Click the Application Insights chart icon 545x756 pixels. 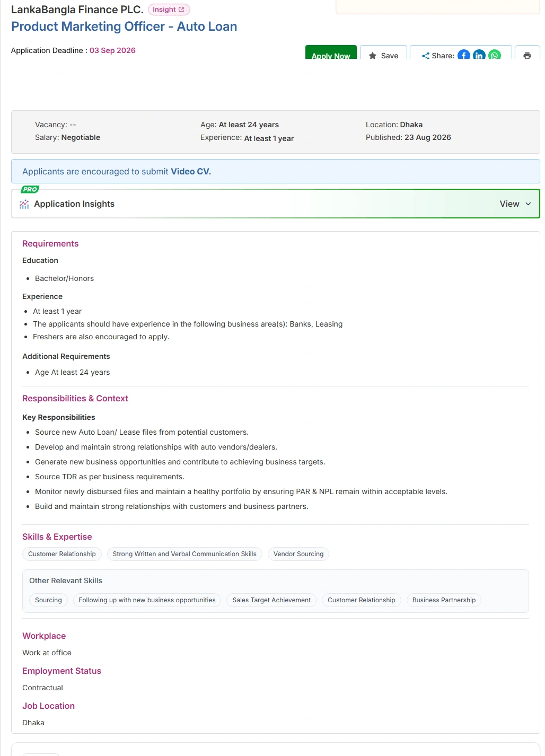[x=24, y=204]
